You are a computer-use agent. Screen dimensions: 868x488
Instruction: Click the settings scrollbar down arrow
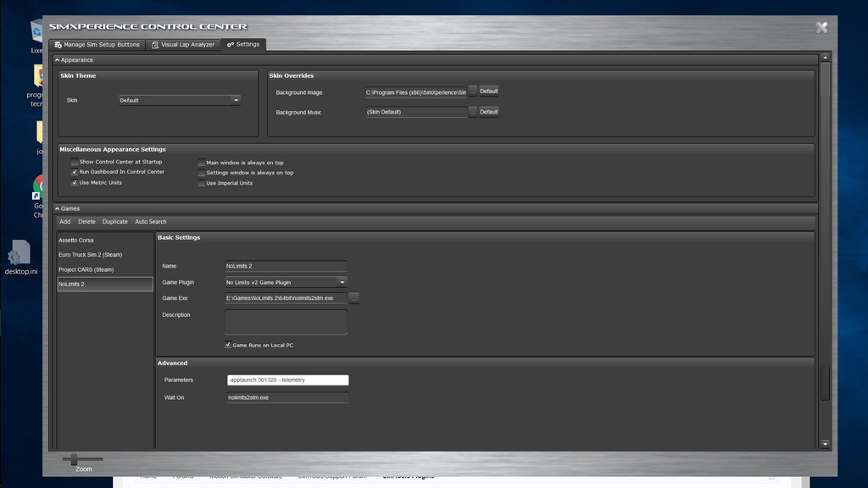pyautogui.click(x=825, y=444)
